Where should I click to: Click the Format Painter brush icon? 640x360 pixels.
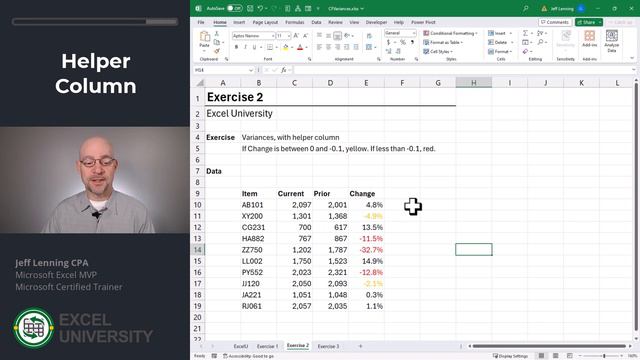pyautogui.click(x=217, y=51)
